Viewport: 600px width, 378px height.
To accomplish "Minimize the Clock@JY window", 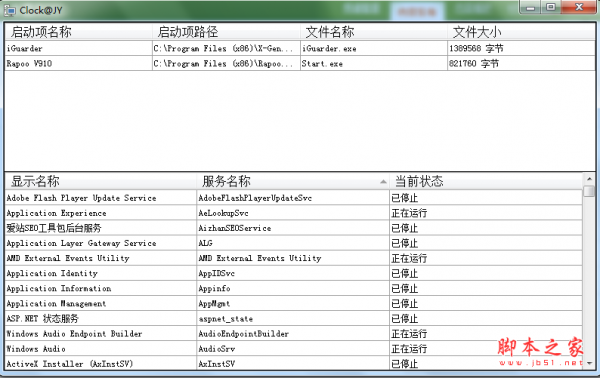I will pos(530,7).
